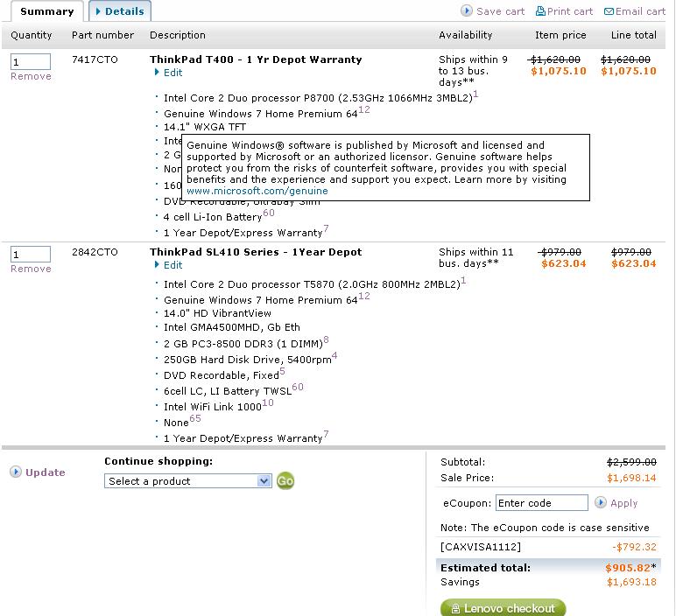Viewport: 676px width, 616px height.
Task: Click the Apply eCoupon arrow icon
Action: [x=600, y=502]
